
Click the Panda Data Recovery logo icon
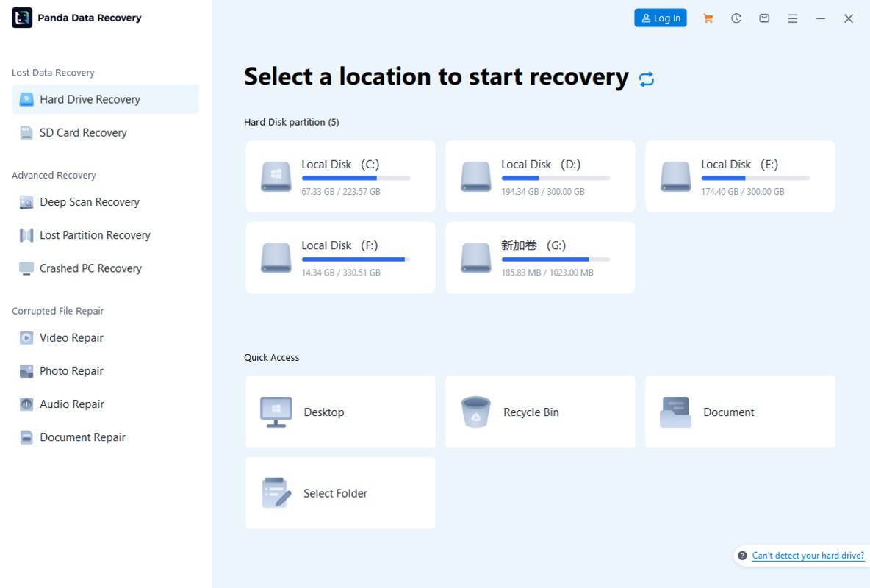coord(22,18)
